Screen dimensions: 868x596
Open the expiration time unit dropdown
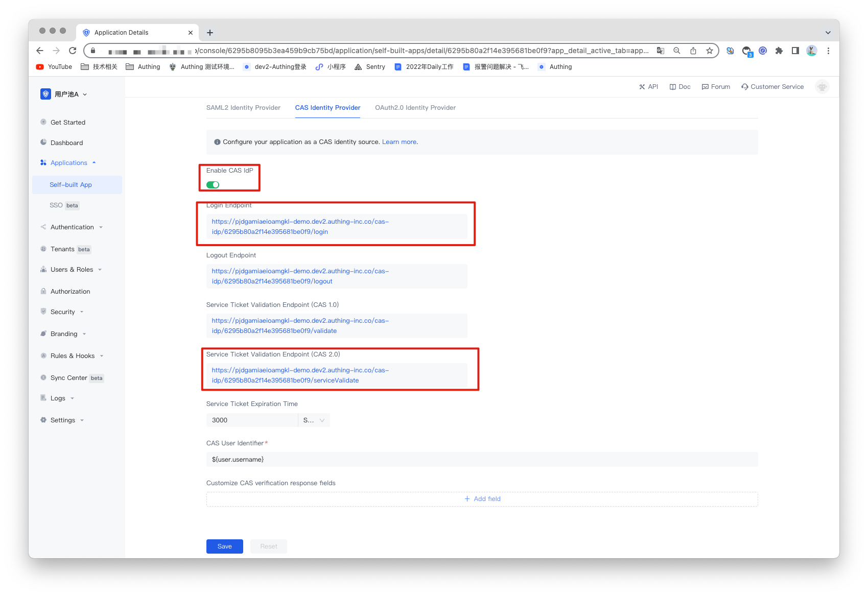point(313,420)
